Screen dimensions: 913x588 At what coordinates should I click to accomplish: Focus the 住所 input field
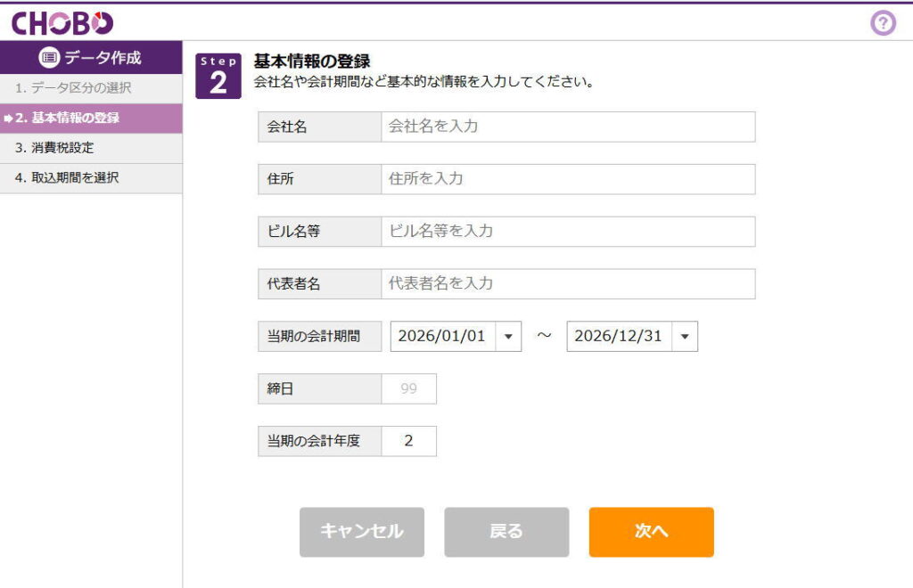click(567, 179)
